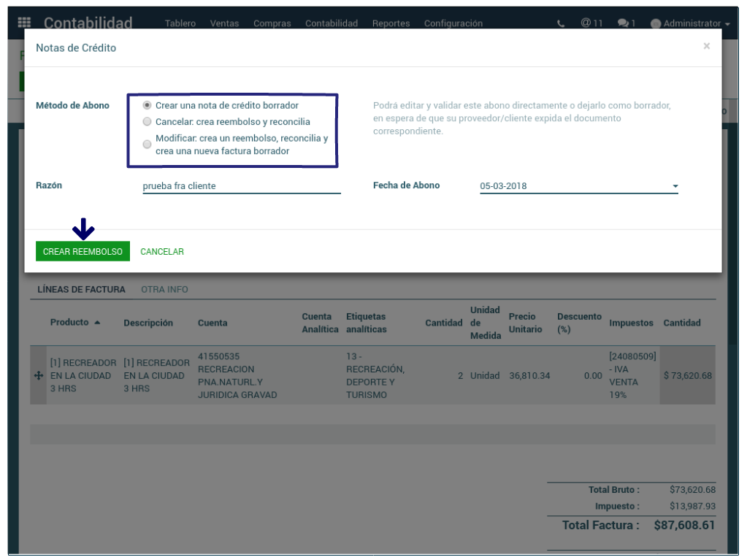The image size is (747, 560).
Task: Open the Compras menu
Action: point(272,23)
